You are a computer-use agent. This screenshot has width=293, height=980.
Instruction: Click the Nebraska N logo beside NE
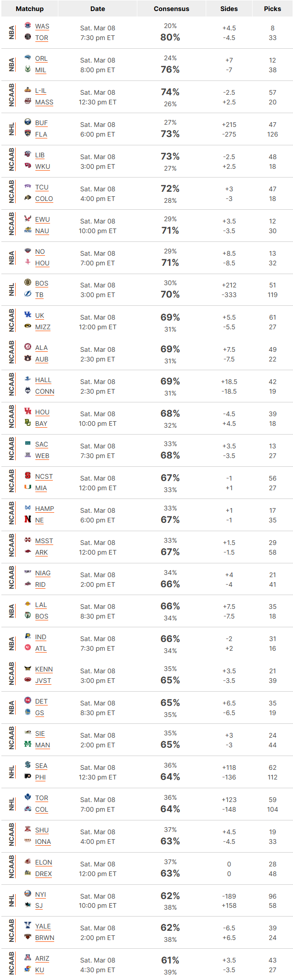point(28,519)
